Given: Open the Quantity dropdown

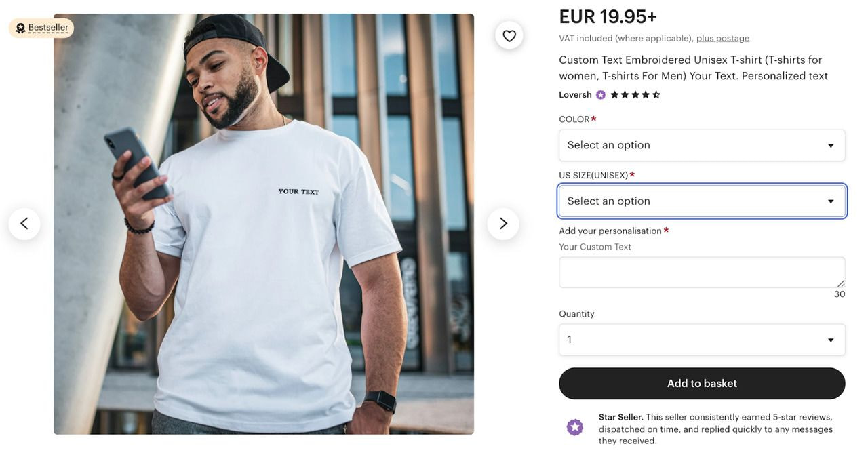Looking at the screenshot, I should pyautogui.click(x=702, y=339).
